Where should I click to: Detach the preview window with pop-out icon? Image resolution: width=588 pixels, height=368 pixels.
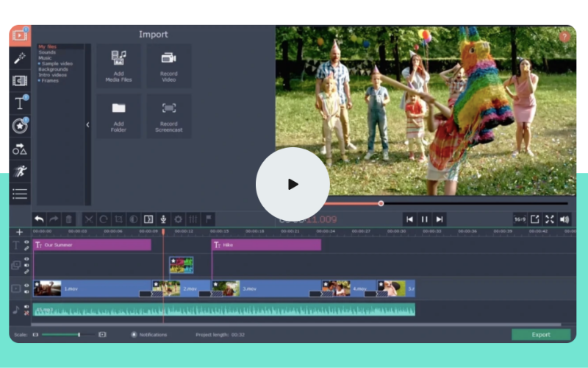(535, 219)
